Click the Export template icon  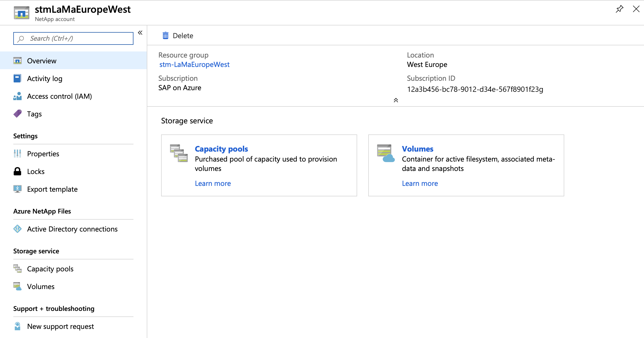point(17,189)
